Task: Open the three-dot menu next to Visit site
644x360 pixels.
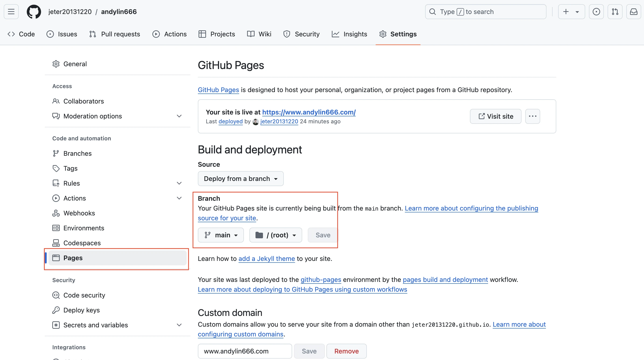Action: pos(532,116)
